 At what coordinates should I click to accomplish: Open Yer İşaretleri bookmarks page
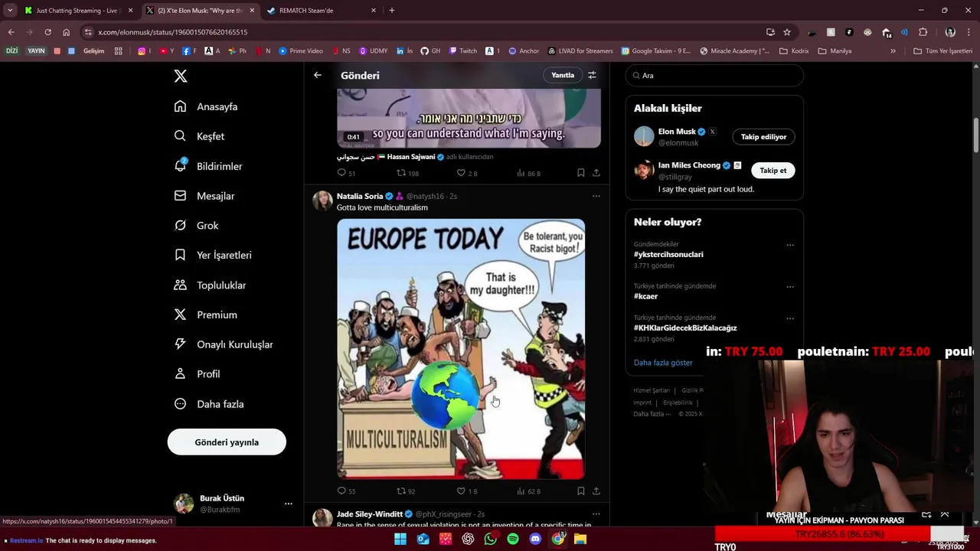pos(213,255)
